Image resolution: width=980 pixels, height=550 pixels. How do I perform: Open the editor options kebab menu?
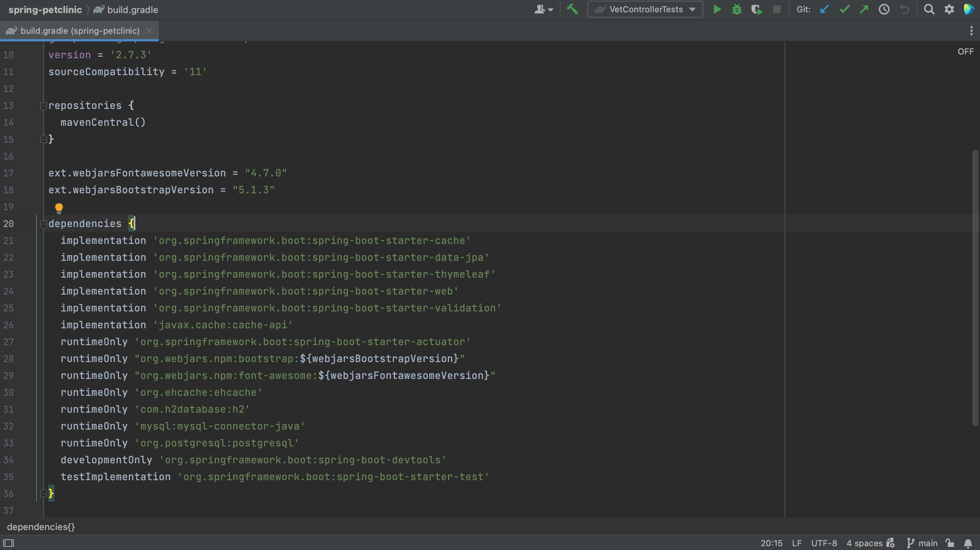coord(972,31)
